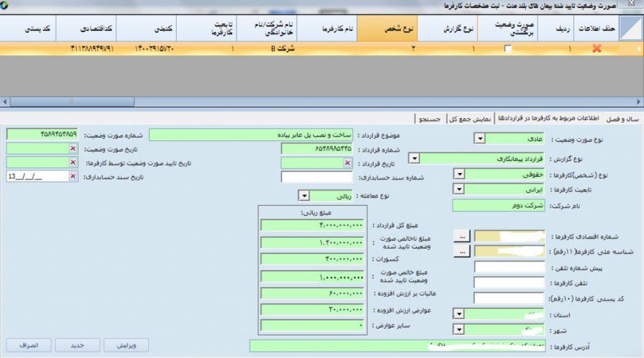
Task: Clear the تاریخ صورت وضعیت date field
Action: 73,148
